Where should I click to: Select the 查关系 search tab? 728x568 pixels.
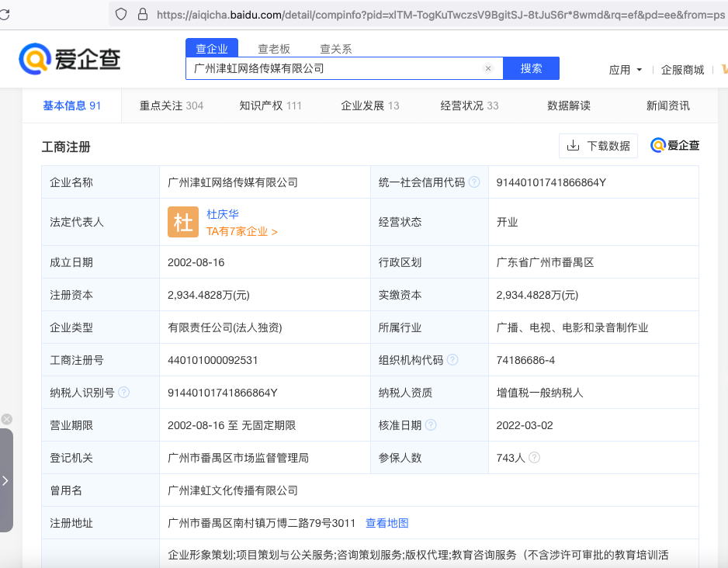336,49
